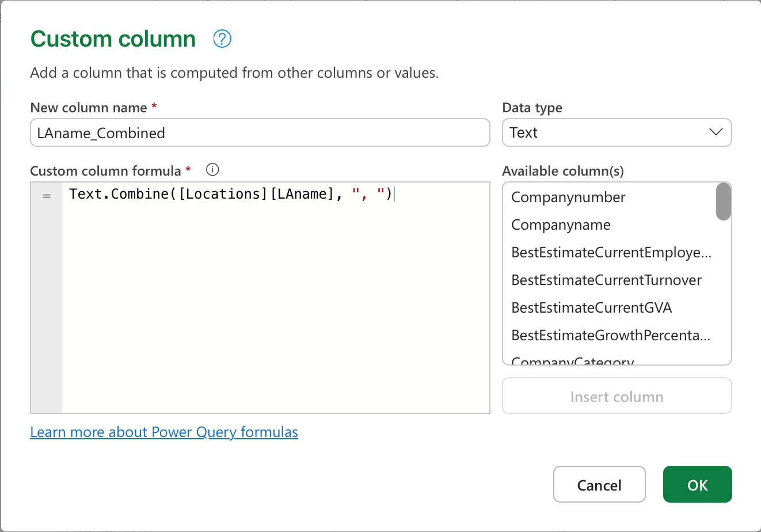Click the equals sign in formula gutter
This screenshot has width=761, height=532.
click(x=47, y=196)
